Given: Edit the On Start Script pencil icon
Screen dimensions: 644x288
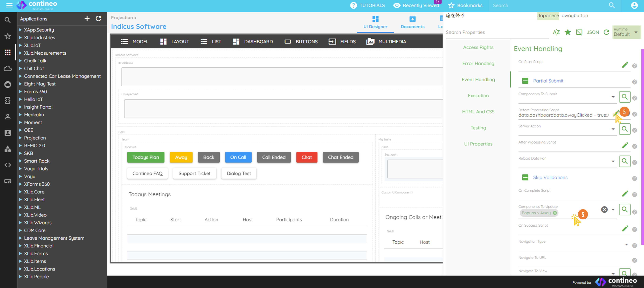Looking at the screenshot, I should [625, 65].
